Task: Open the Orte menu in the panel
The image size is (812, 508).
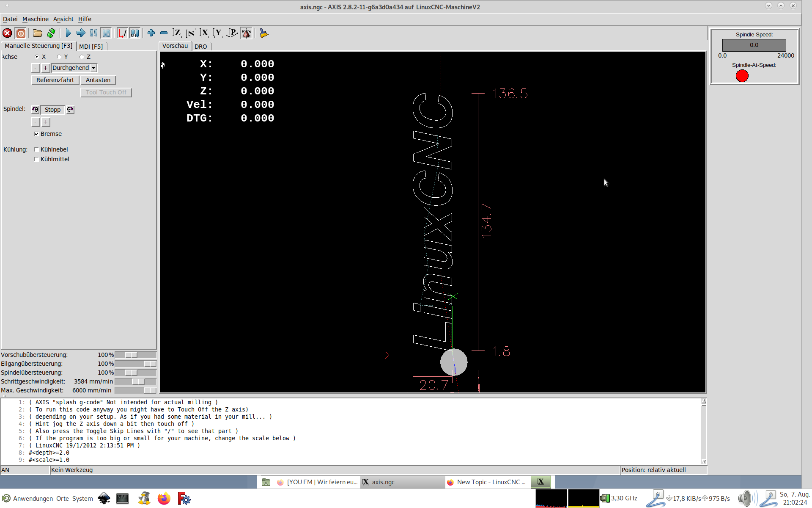Action: 63,499
